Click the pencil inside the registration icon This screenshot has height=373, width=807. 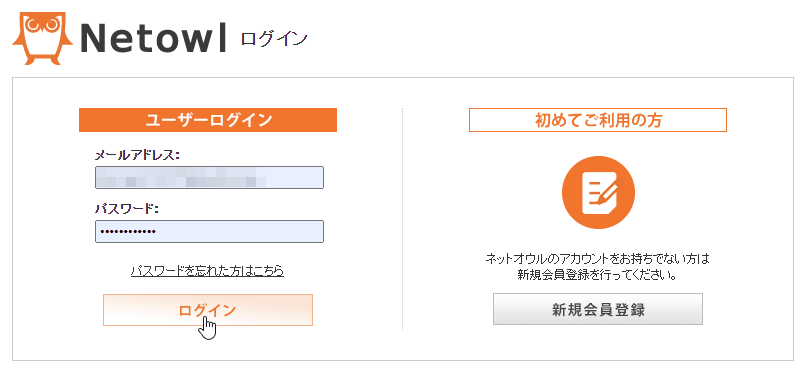(x=610, y=191)
